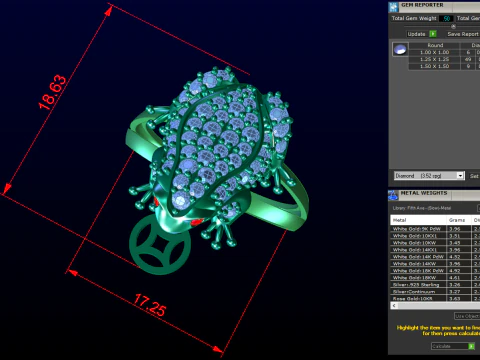Click the Metal Weights title bar

pyautogui.click(x=434, y=194)
